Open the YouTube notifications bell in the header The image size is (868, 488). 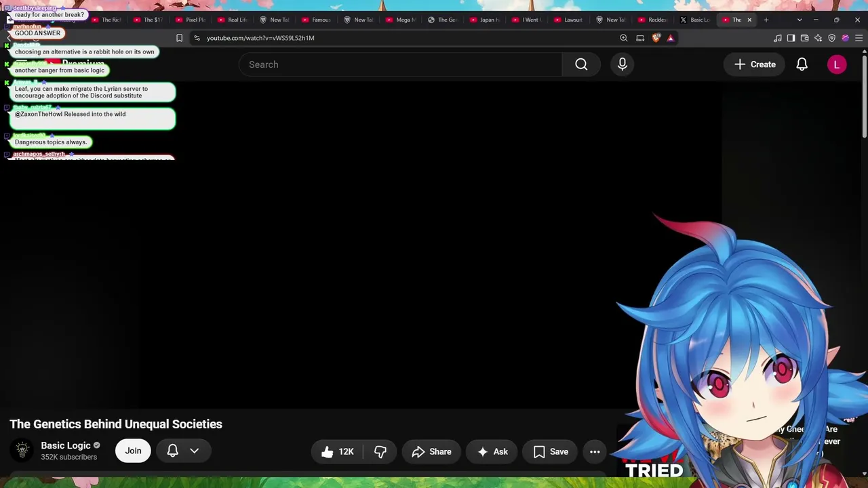coord(802,64)
